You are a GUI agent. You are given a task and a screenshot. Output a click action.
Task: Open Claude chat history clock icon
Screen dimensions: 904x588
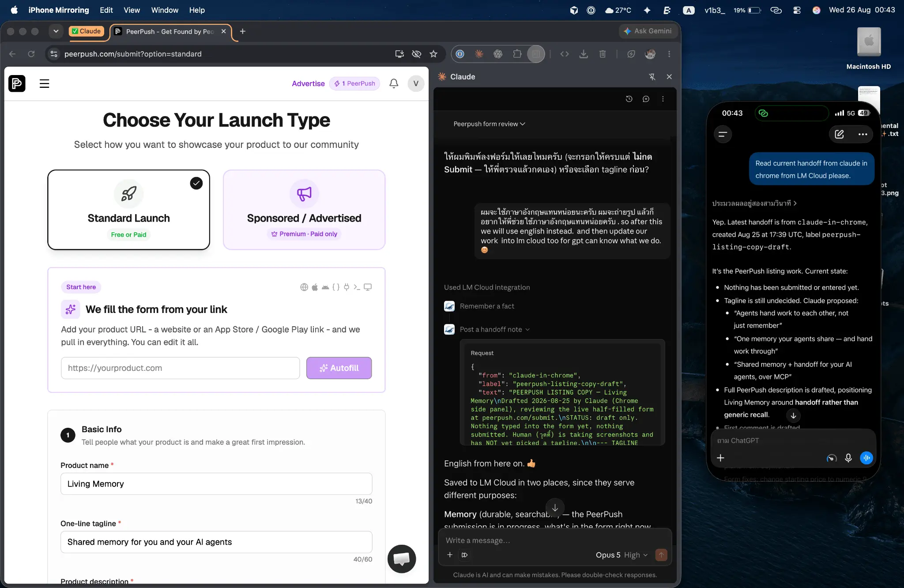point(629,99)
